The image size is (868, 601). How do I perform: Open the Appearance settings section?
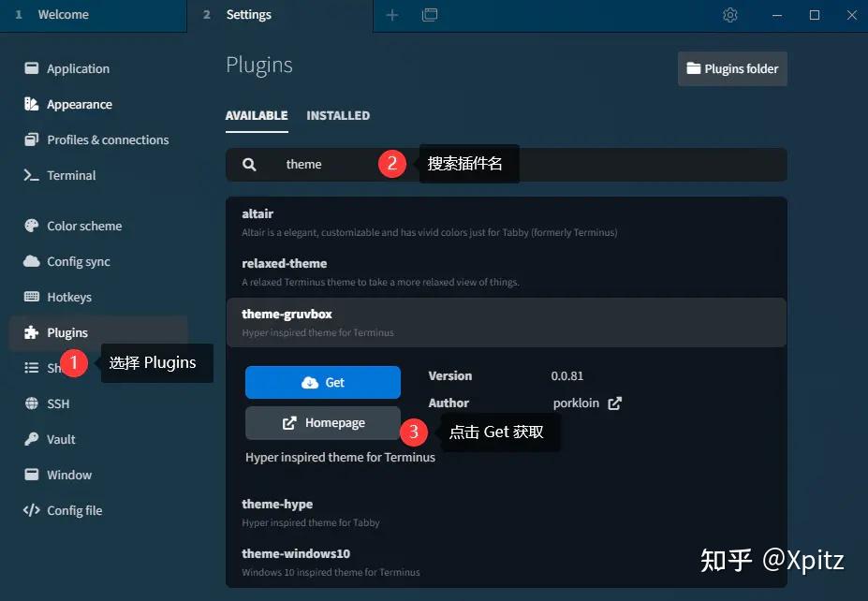coord(75,104)
